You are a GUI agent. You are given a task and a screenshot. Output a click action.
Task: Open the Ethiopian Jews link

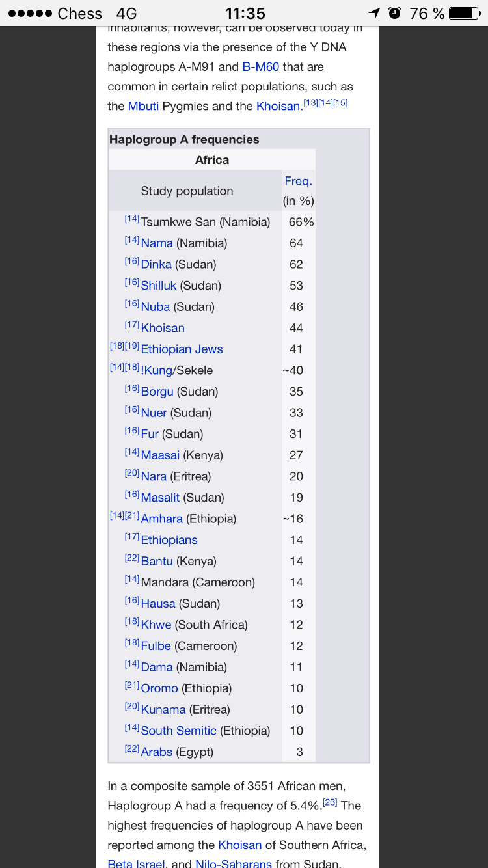coord(182,349)
